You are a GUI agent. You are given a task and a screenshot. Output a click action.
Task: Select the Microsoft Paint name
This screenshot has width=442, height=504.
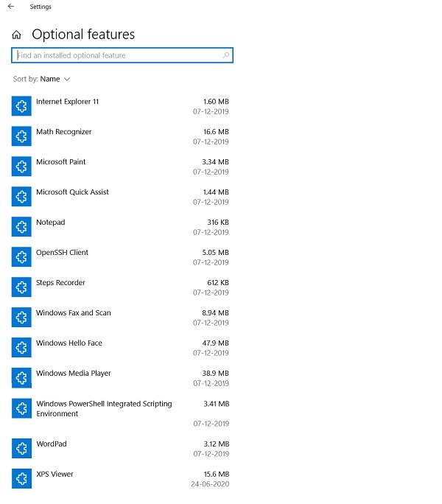pos(60,162)
